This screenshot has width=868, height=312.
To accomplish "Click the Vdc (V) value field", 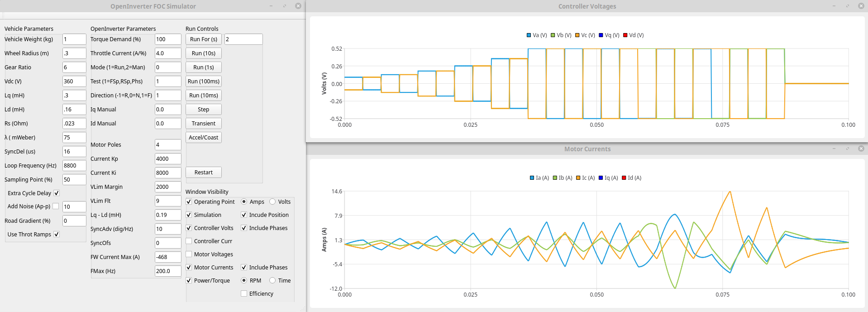I will click(74, 82).
